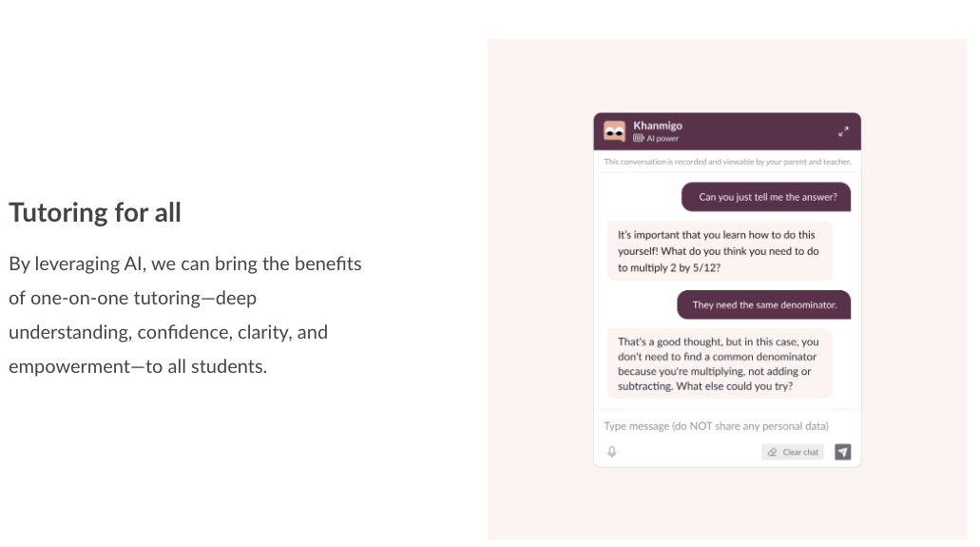Viewport: 980px width, 547px height.
Task: Click the reply starting "It's important that you learn"
Action: [x=720, y=251]
